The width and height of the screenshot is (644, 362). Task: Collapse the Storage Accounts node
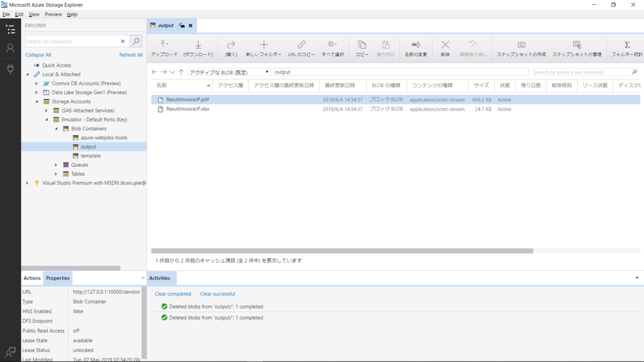pos(36,101)
